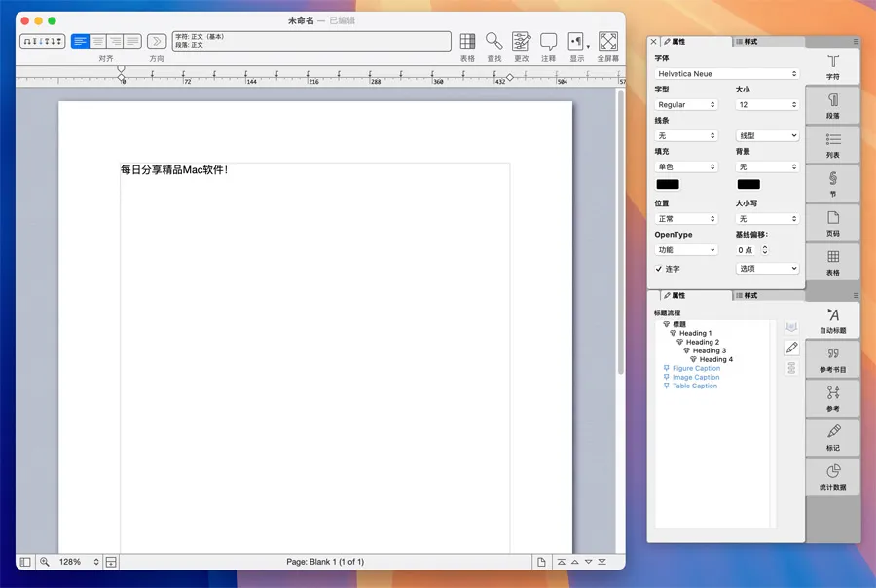This screenshot has height=588, width=876.
Task: Open the 表格 table toolbar icon
Action: (467, 41)
